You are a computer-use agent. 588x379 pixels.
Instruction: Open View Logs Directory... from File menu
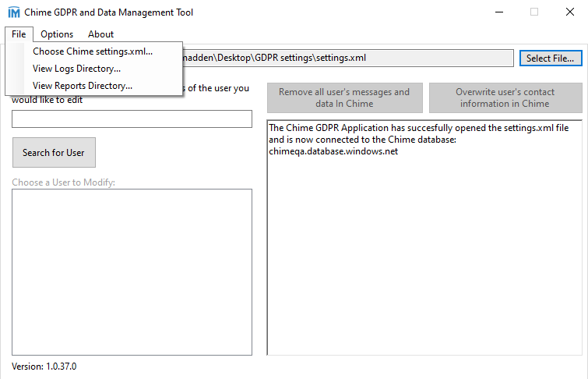[76, 69]
